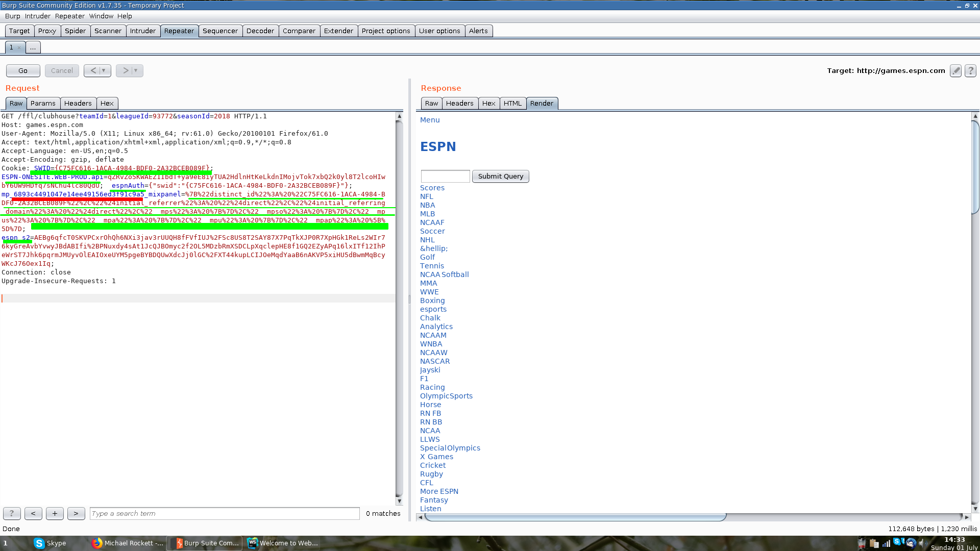Open the new Repeater tab '...' button

point(33,47)
